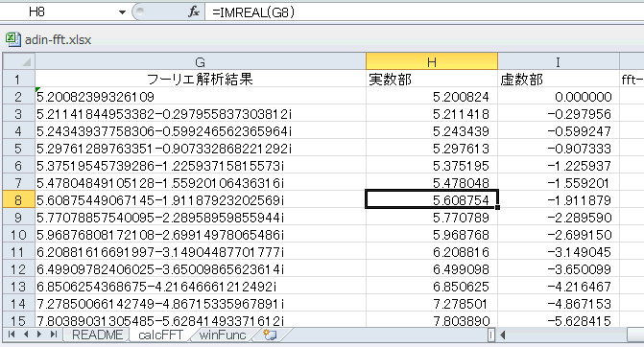Select the calcFFT sheet tab
The width and height of the screenshot is (644, 347).
(160, 335)
